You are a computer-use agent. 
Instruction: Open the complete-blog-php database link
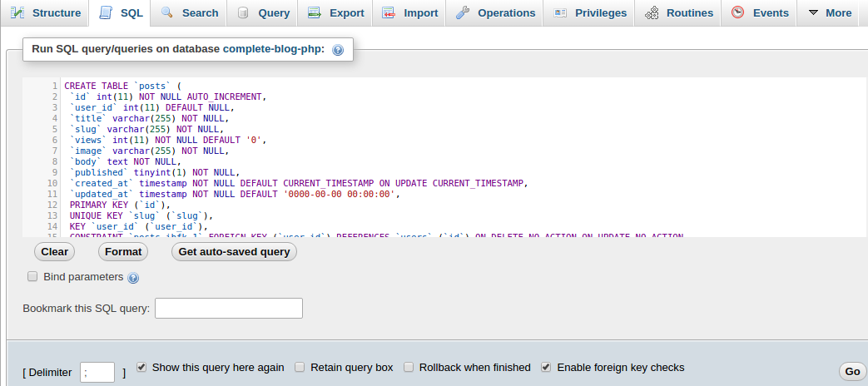pos(274,48)
